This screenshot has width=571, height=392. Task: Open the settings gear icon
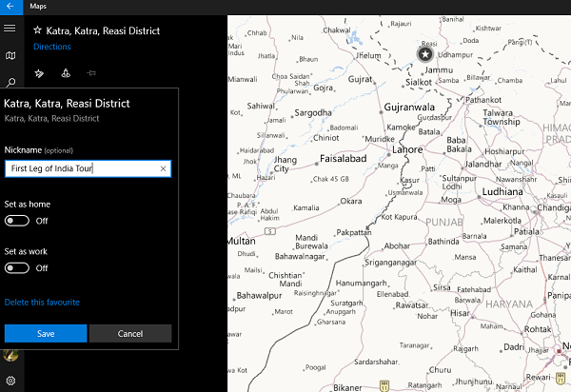tap(10, 381)
